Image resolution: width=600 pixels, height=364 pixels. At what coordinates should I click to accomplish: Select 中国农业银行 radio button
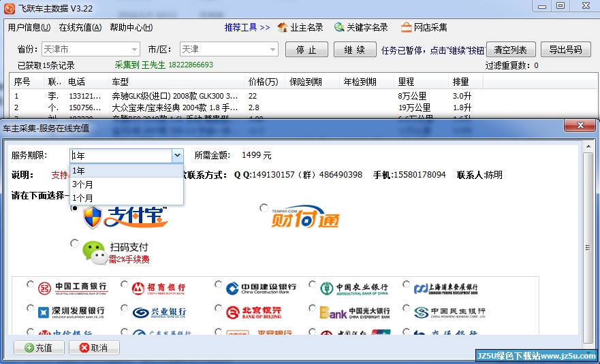coord(312,284)
